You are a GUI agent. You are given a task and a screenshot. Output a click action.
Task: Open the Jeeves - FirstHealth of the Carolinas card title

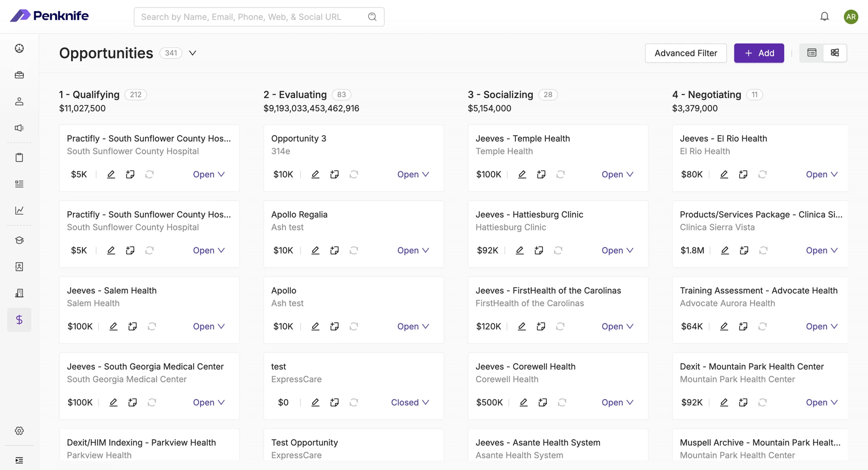(x=548, y=291)
